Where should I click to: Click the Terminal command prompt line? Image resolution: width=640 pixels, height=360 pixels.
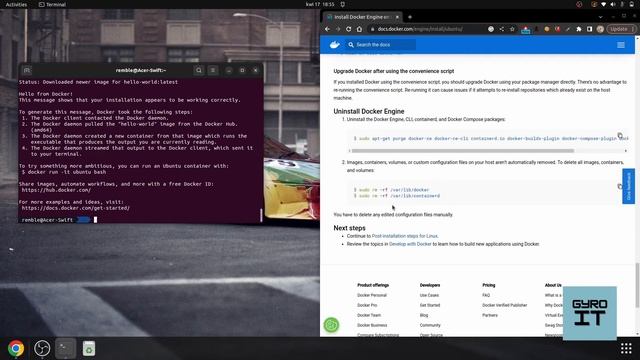click(139, 220)
